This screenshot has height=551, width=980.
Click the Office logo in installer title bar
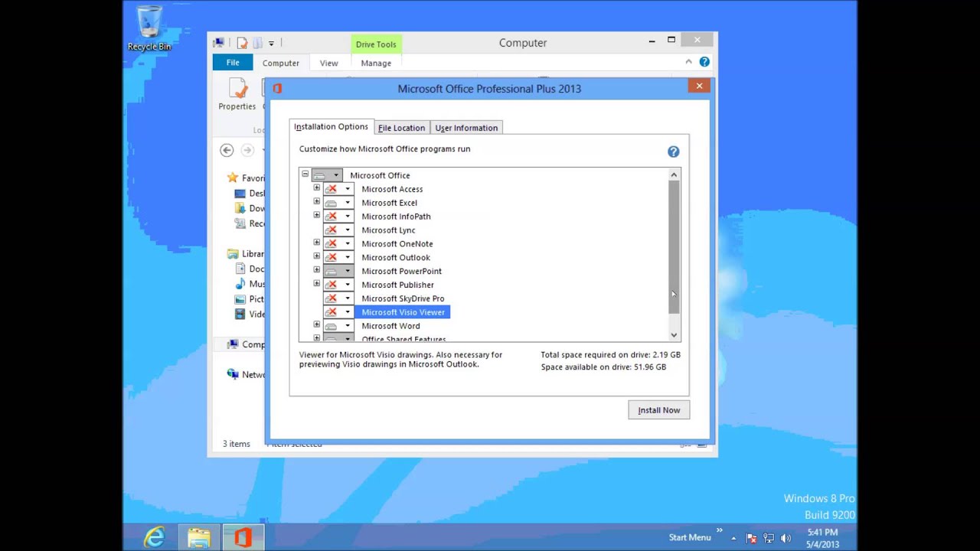coord(277,89)
